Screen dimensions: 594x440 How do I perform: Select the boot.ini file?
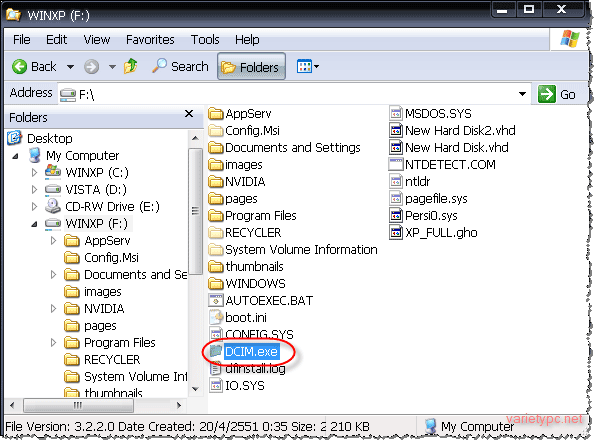pos(238,318)
